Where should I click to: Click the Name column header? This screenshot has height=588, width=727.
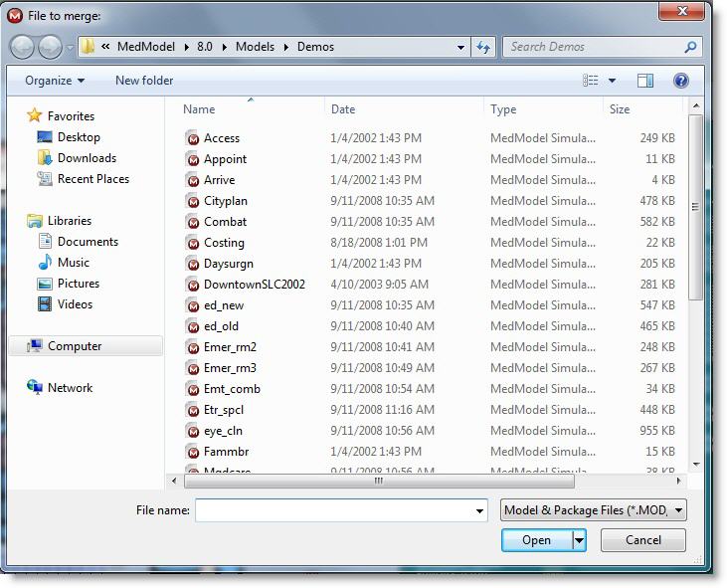[199, 109]
